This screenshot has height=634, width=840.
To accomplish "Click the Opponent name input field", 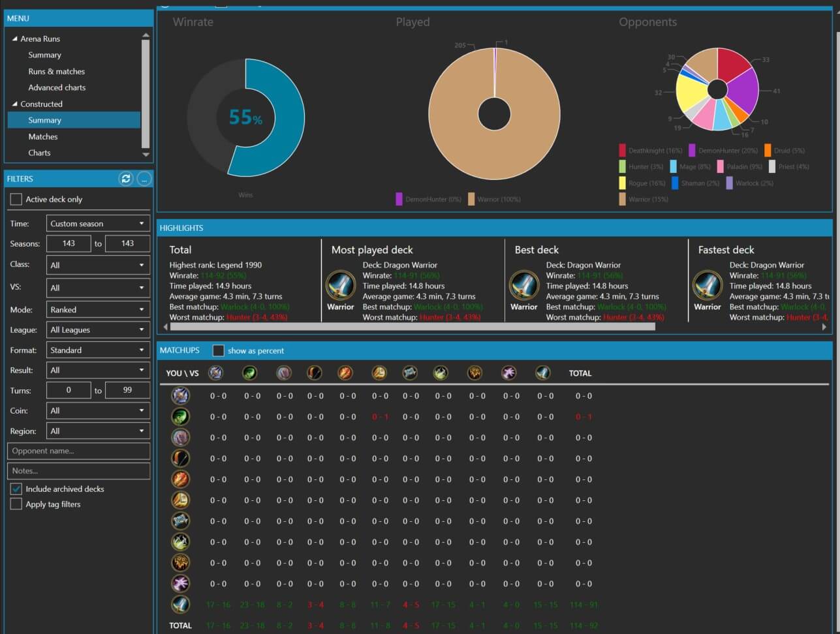I will click(78, 451).
